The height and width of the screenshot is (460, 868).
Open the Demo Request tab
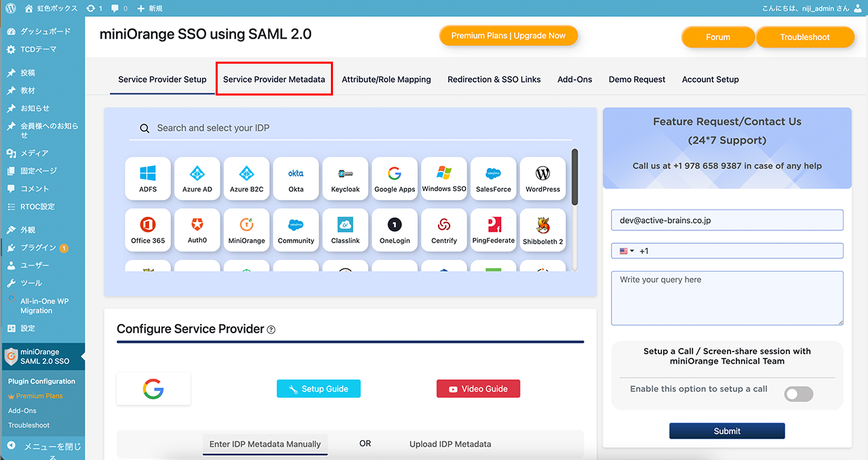coord(637,79)
